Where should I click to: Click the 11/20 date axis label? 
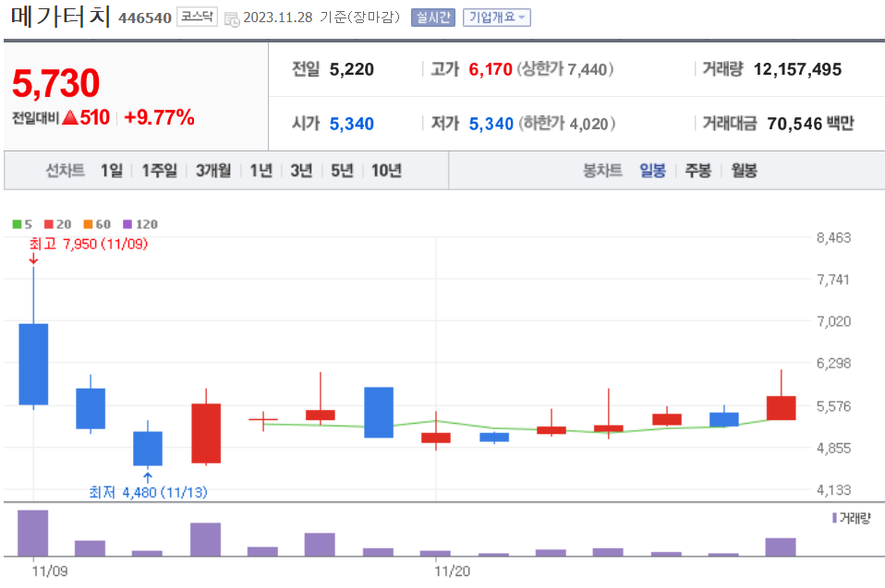click(452, 571)
